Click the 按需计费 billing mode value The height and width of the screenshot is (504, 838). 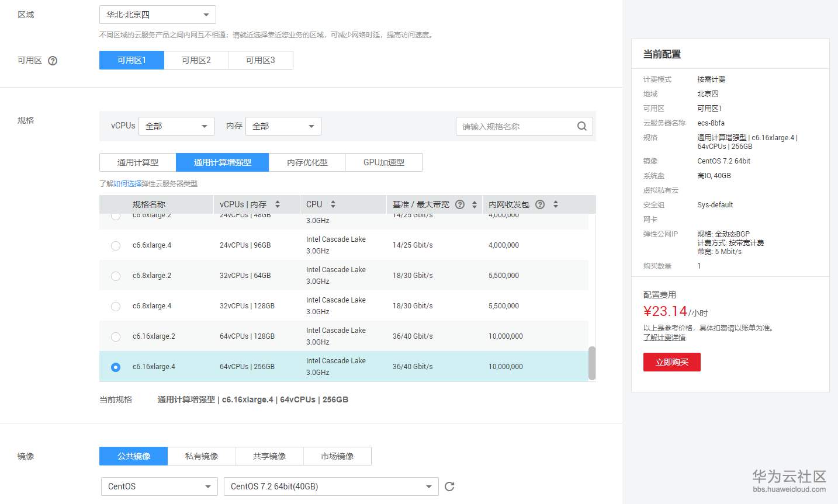[x=711, y=79]
